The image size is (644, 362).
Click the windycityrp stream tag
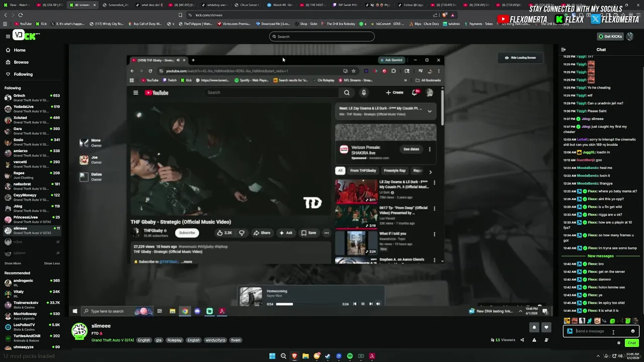click(x=215, y=340)
